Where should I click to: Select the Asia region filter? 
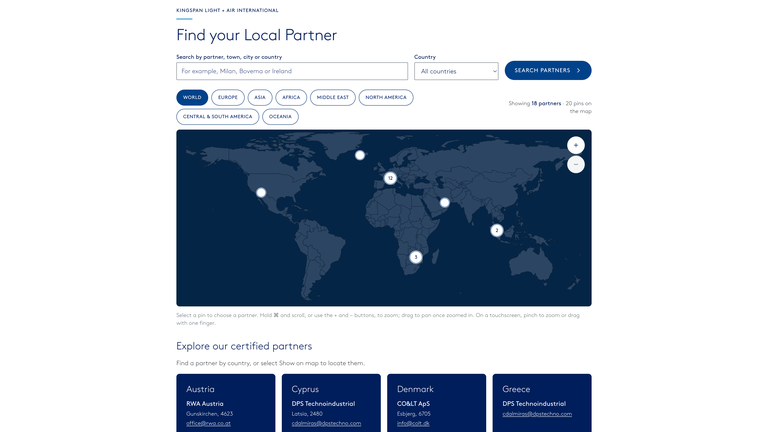point(260,97)
